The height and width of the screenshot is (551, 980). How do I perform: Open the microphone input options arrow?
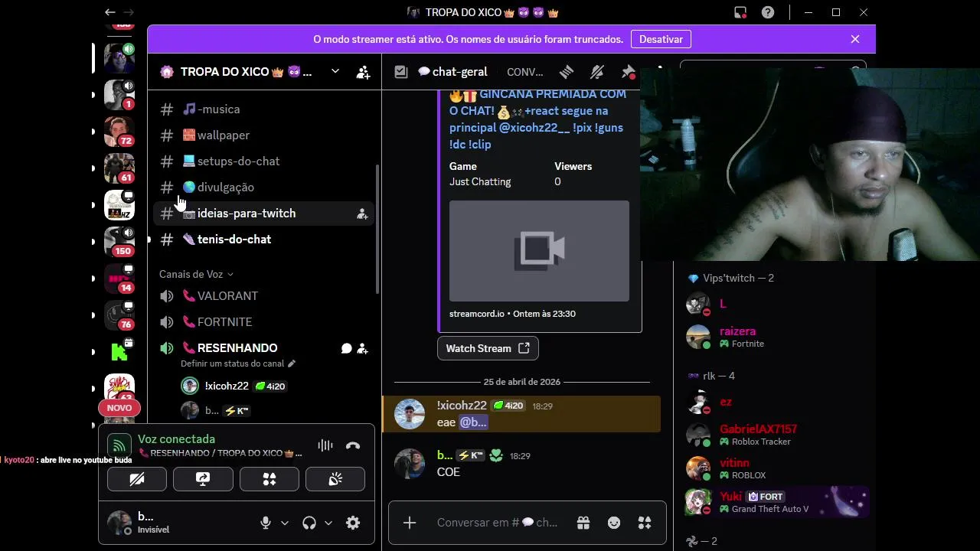click(x=285, y=523)
